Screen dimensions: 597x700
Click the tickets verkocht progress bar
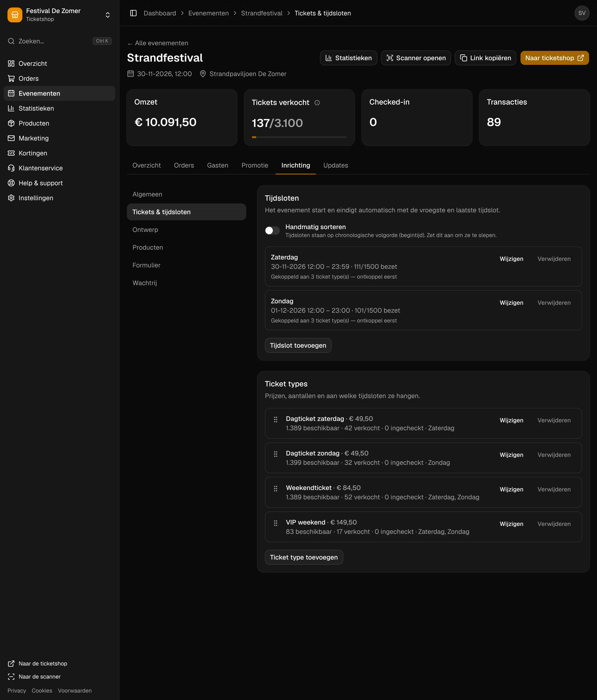click(299, 137)
